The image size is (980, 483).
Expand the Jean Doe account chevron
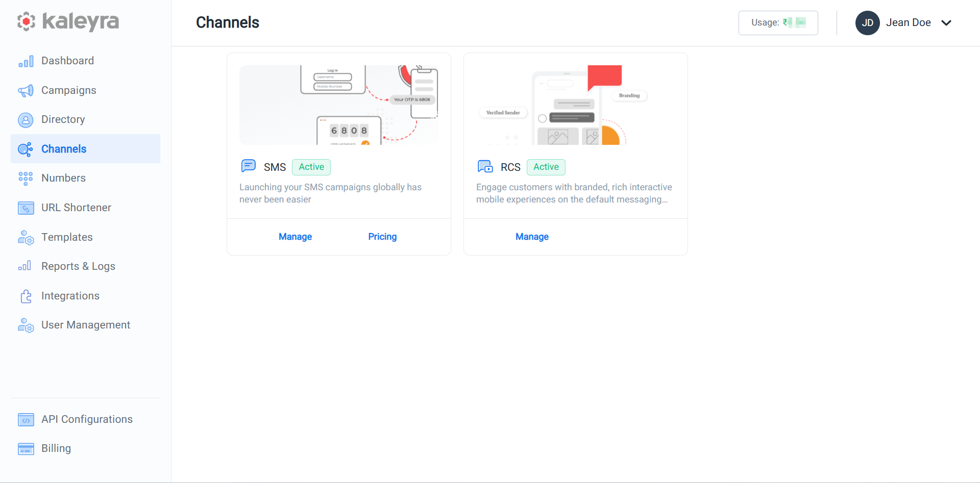pyautogui.click(x=946, y=23)
